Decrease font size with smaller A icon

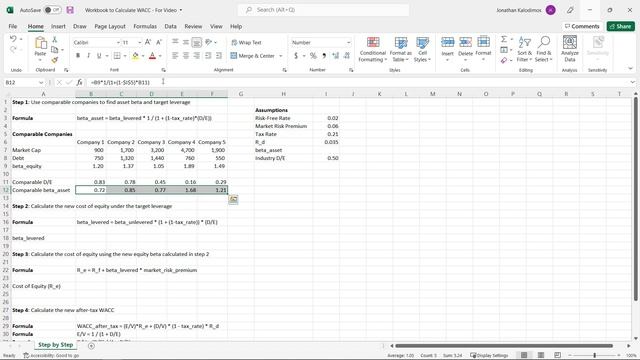[159, 42]
